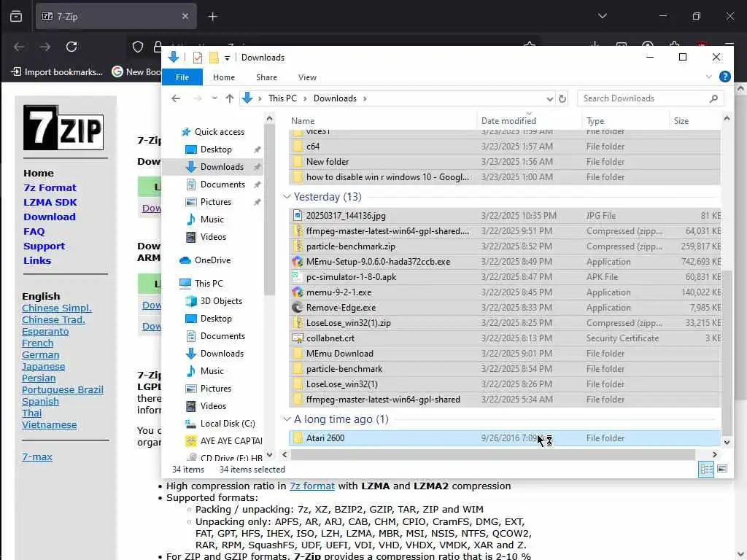This screenshot has height=560, width=747.
Task: Open Local Disk (C:) in tree
Action: (228, 424)
